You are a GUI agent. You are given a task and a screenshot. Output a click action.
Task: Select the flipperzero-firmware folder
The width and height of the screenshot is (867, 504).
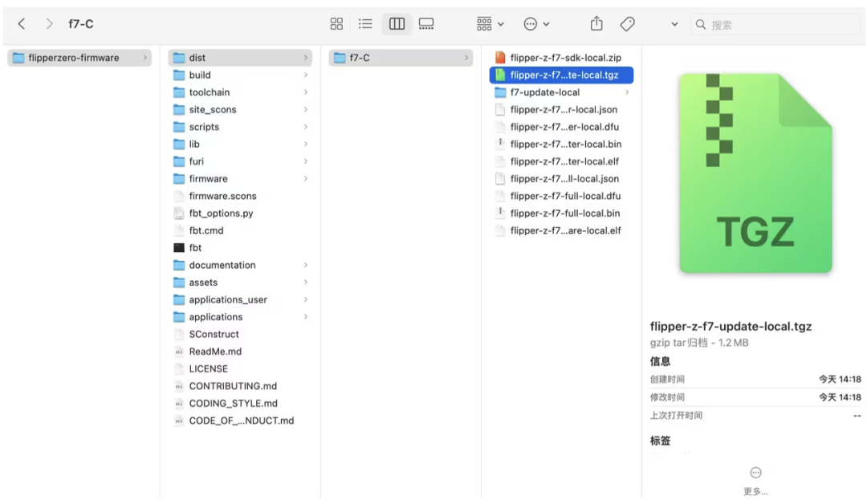point(79,58)
